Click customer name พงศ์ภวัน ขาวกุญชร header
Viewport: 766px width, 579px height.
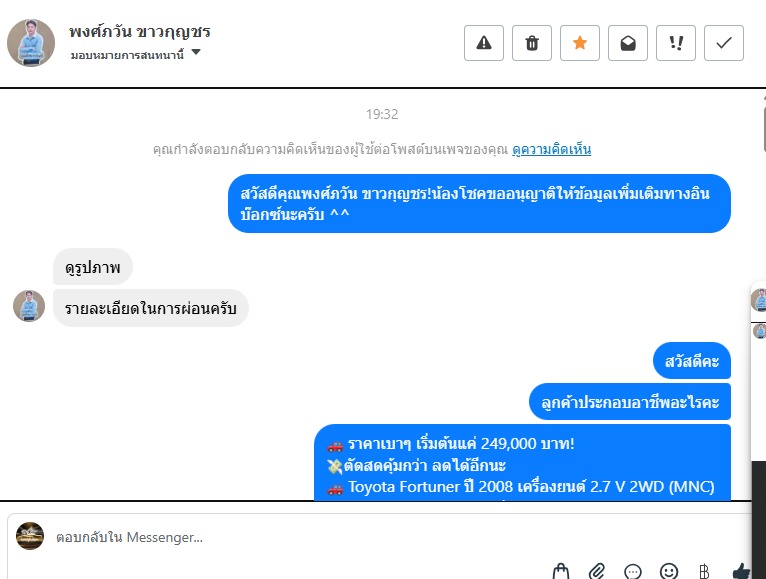click(x=140, y=32)
